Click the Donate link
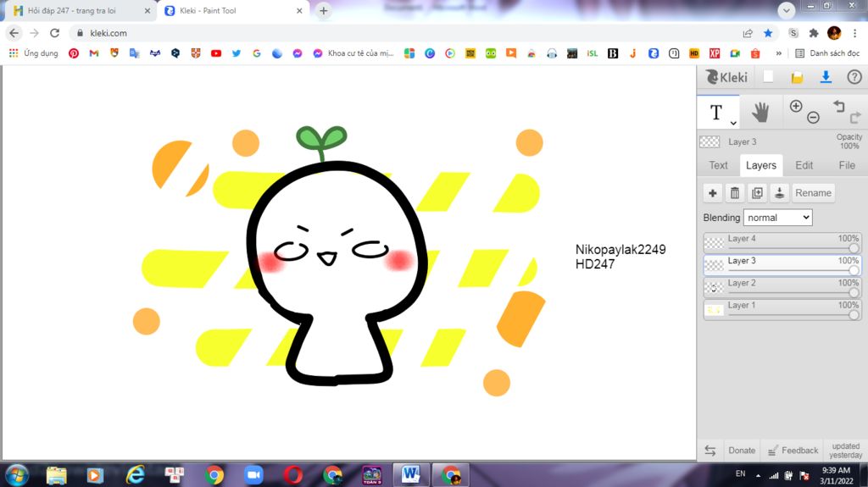This screenshot has width=868, height=487. (741, 451)
